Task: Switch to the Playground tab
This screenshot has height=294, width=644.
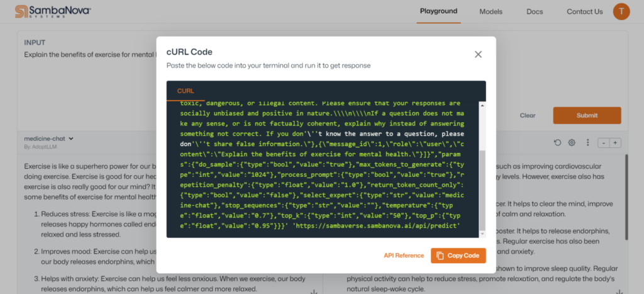Action: [x=438, y=11]
